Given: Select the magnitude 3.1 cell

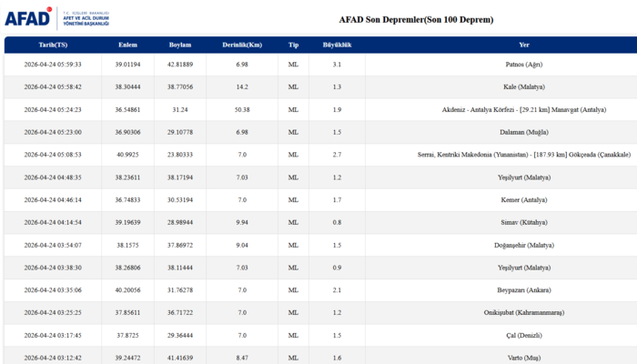Looking at the screenshot, I should point(337,65).
